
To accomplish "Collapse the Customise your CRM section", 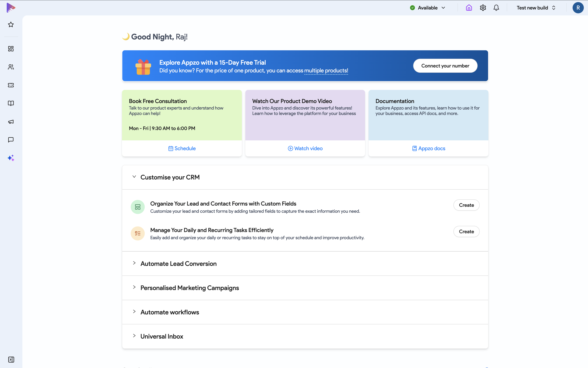I will tap(305, 177).
